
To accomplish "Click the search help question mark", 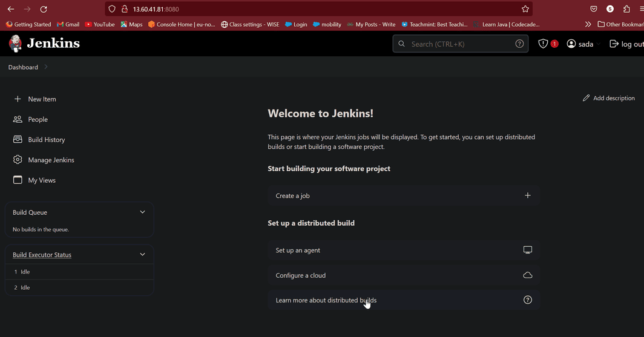I will [x=519, y=44].
